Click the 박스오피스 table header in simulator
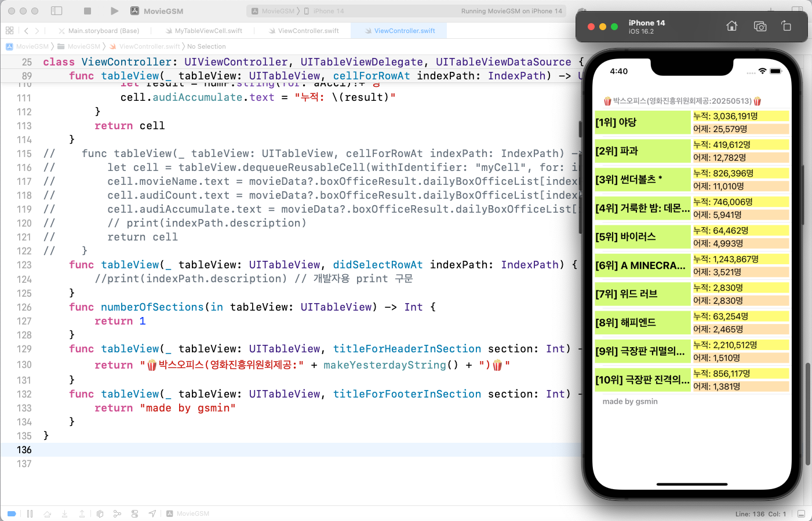Viewport: 812px width, 521px height. 682,101
